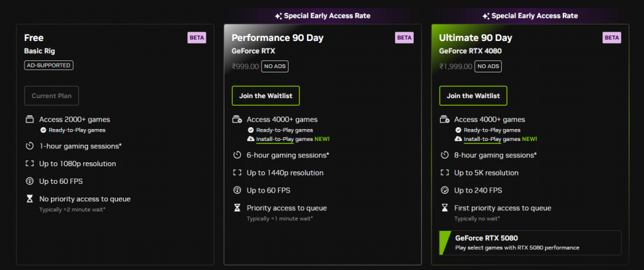Click Join the Waitlist for Ultimate 90 Day
The image size is (644, 270).
(x=473, y=96)
